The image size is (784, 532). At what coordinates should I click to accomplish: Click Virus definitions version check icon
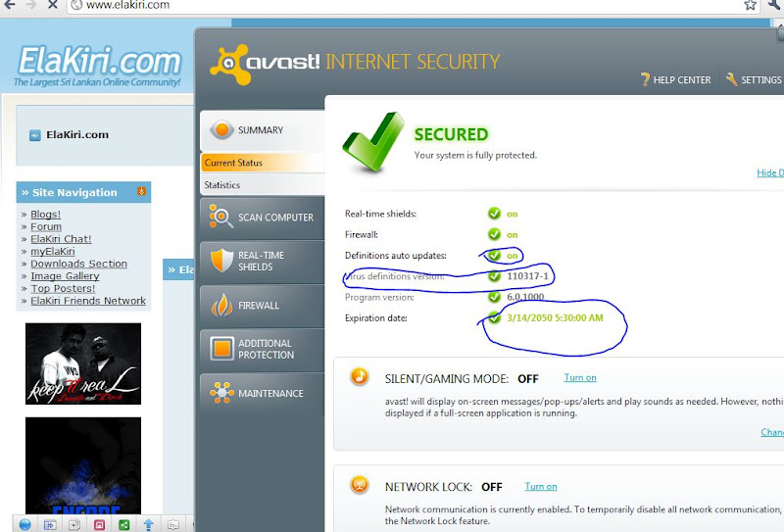pyautogui.click(x=494, y=276)
